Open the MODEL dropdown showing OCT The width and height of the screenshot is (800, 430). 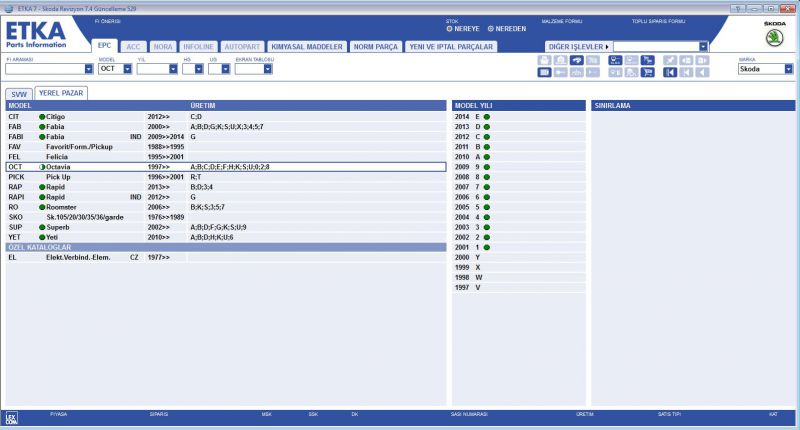[127, 69]
